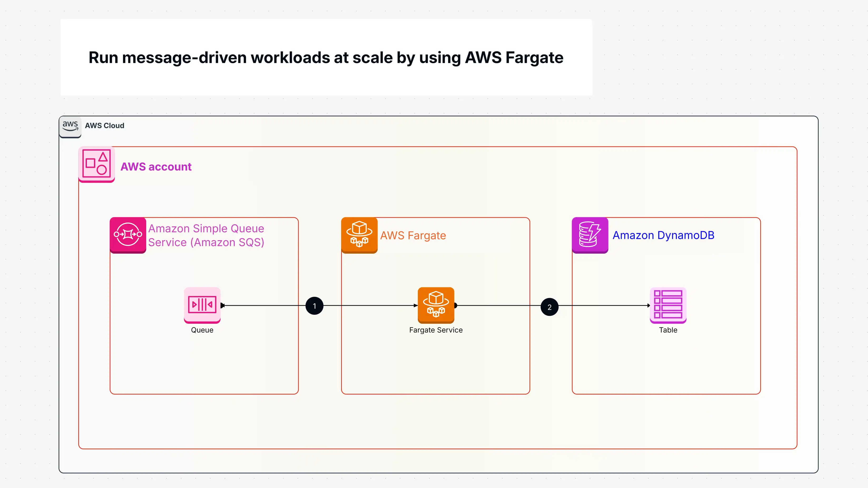Click the AWS Fargate service icon
Viewport: 868px width, 488px height.
pyautogui.click(x=359, y=235)
